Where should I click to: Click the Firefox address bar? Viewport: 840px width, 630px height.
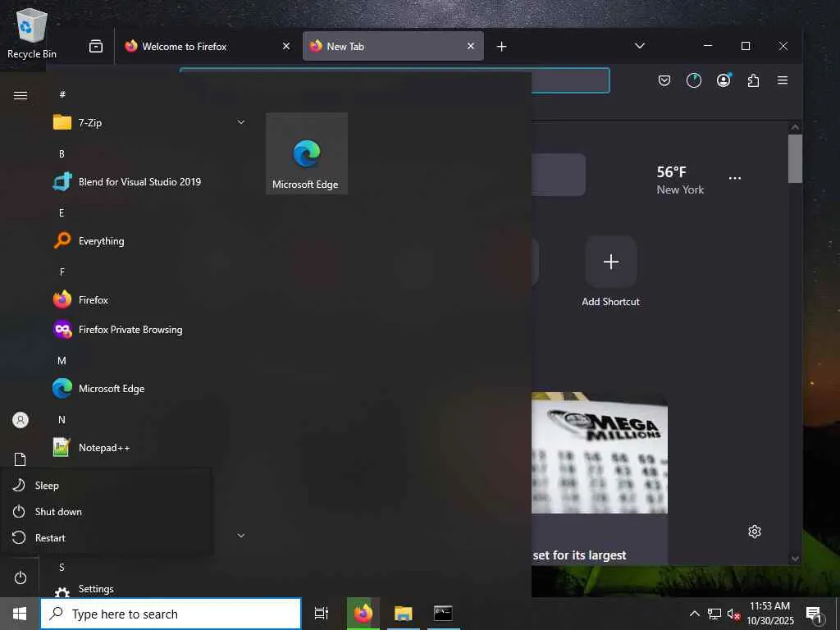(570, 80)
